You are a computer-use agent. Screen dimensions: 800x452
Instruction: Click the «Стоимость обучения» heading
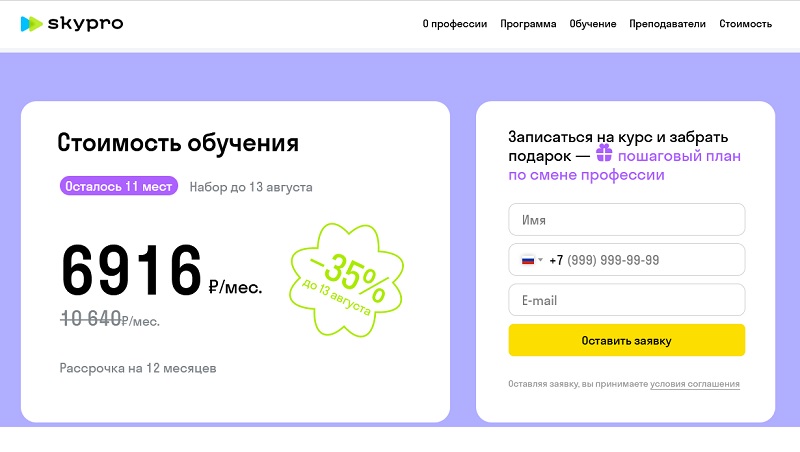178,143
